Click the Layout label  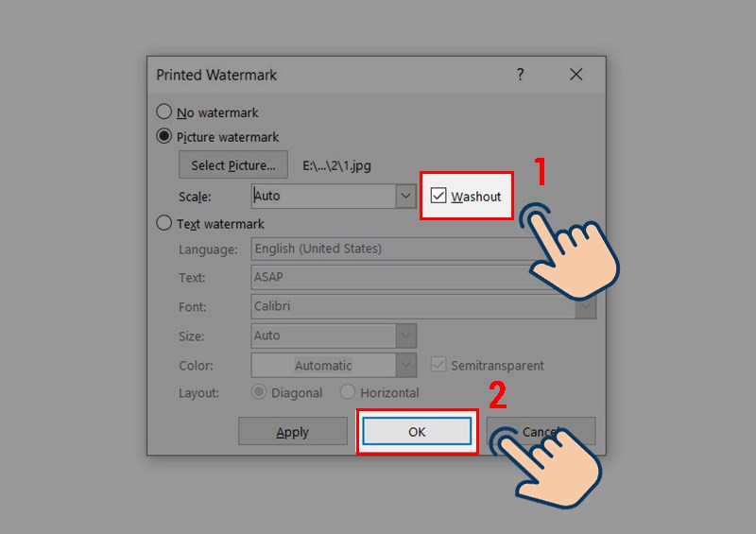pos(198,393)
